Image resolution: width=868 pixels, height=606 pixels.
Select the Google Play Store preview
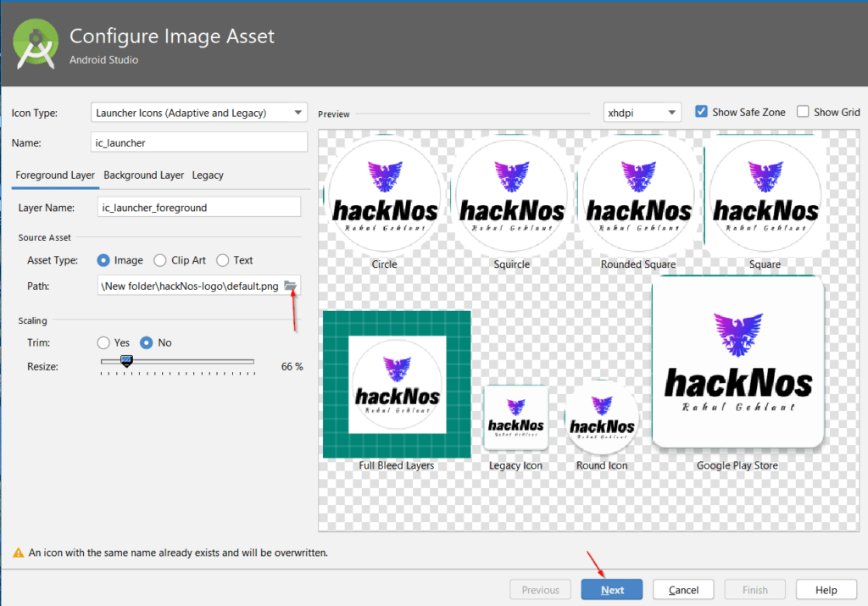click(x=738, y=361)
